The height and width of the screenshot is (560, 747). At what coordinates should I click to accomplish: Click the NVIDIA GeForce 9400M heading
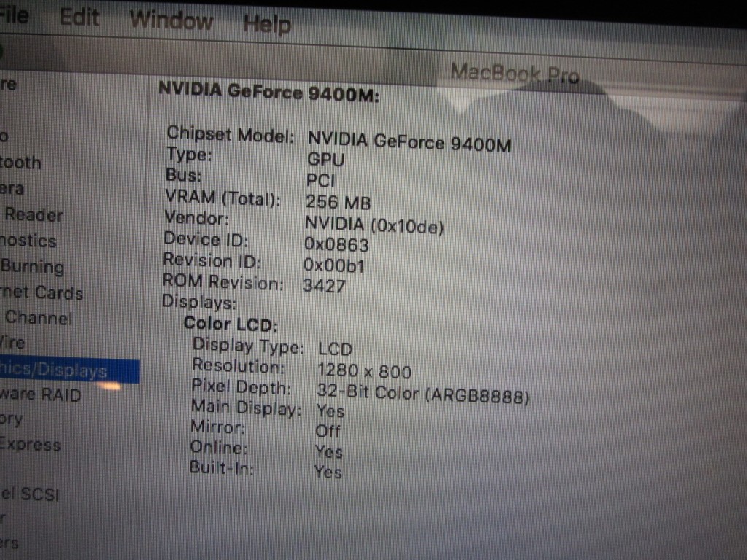268,92
